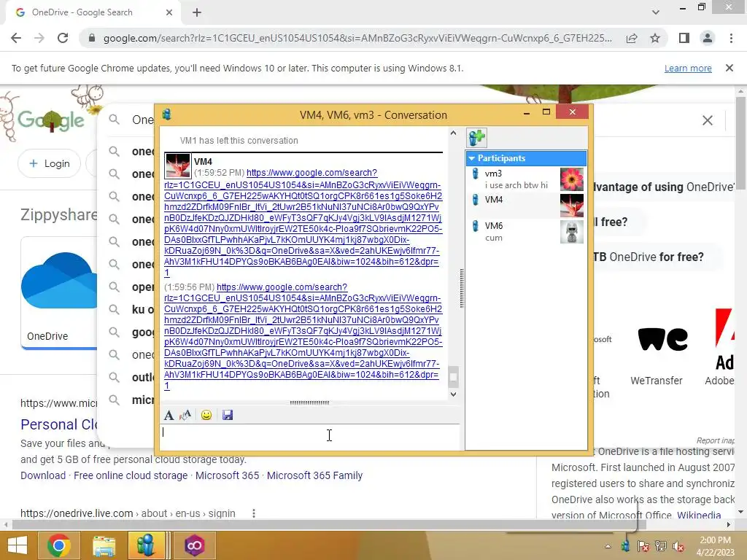Click the conversation scroll up arrow

point(453,133)
